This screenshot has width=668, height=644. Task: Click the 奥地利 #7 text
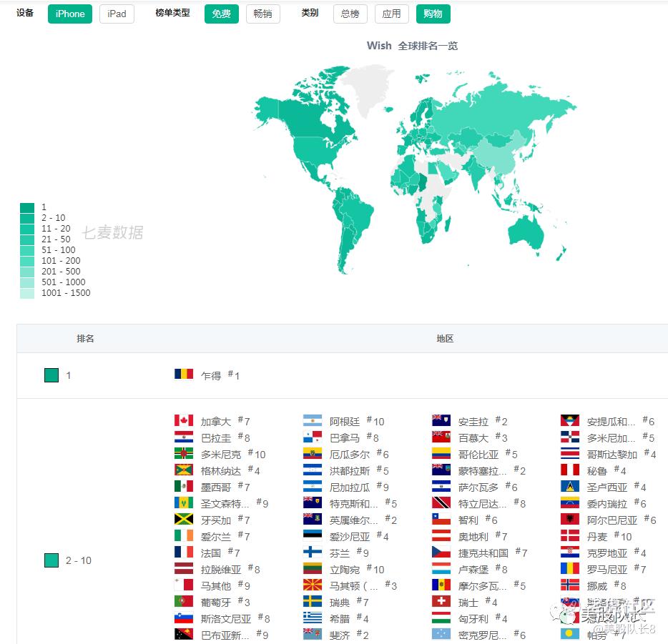(x=483, y=536)
